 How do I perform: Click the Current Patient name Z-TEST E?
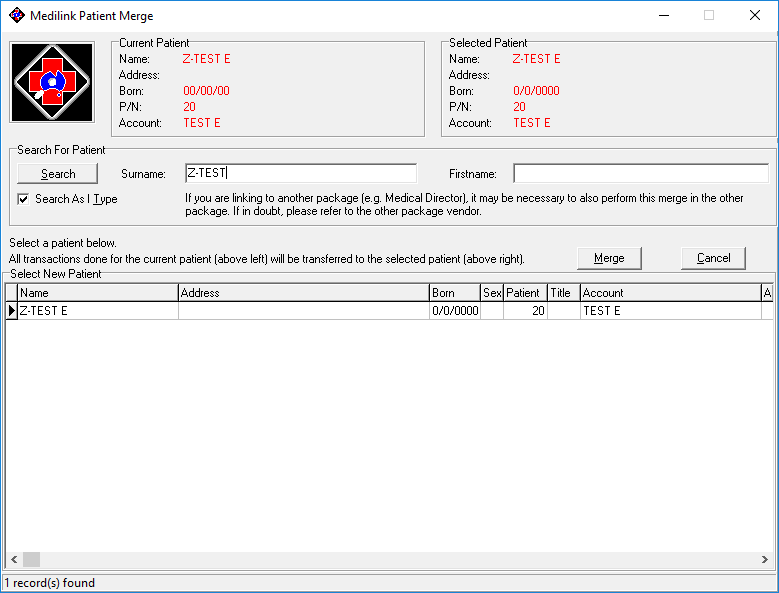click(x=206, y=59)
